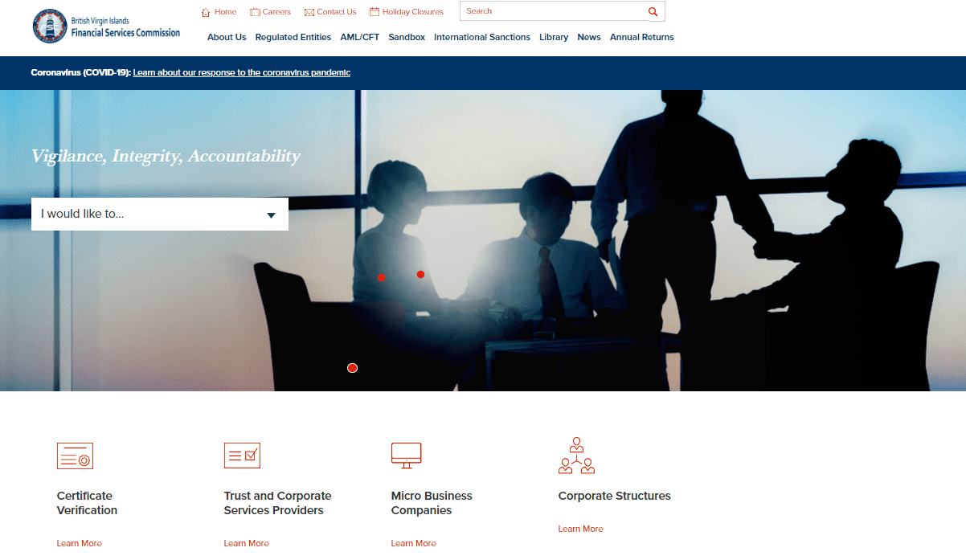This screenshot has width=966, height=560.
Task: Open the 'I would like to...' dropdown
Action: pyautogui.click(x=159, y=214)
